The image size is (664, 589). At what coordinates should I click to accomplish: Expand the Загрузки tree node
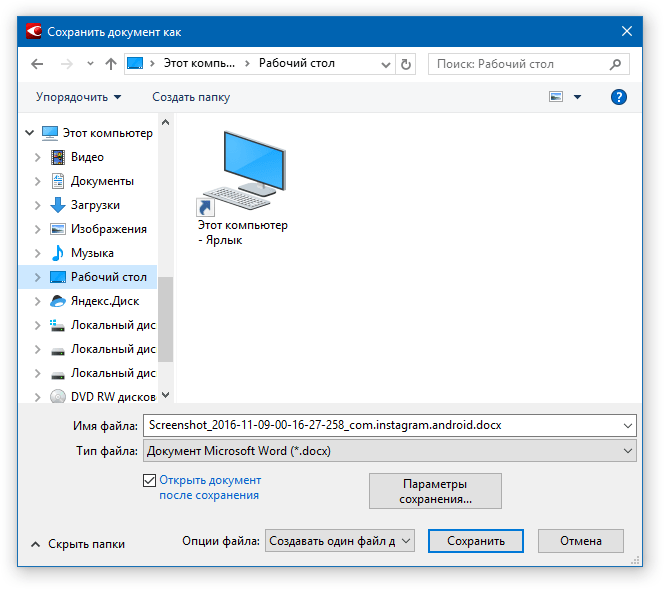point(38,205)
